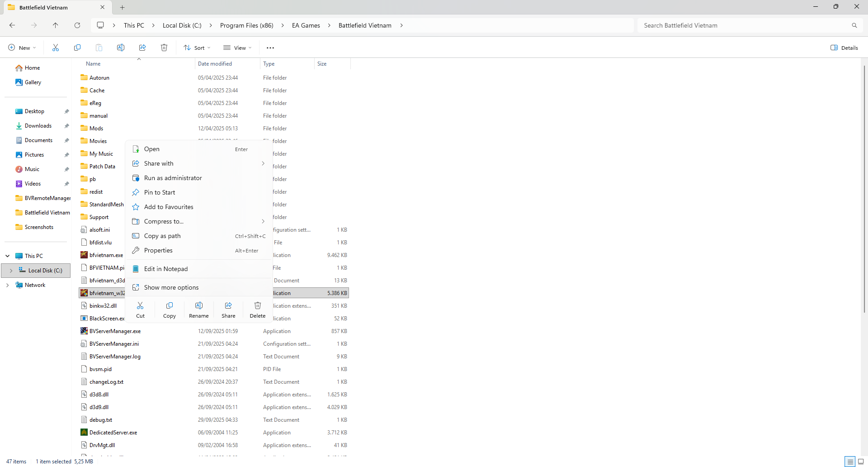Choose Show more options

[x=171, y=287]
